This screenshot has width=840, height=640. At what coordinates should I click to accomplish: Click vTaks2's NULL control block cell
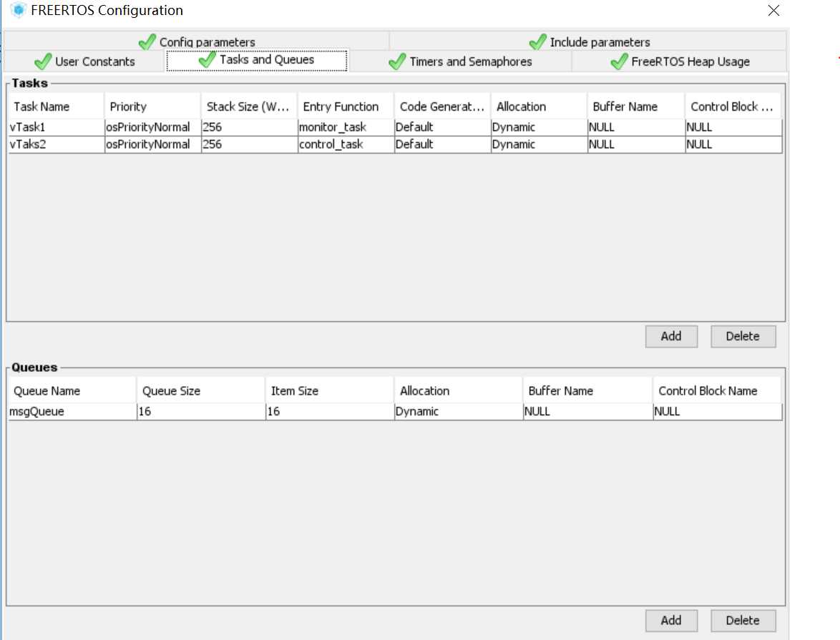click(x=734, y=144)
